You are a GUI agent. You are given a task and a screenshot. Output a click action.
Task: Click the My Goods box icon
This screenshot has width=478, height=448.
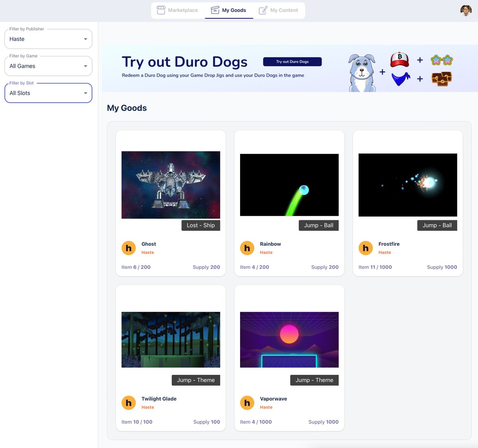coord(215,10)
